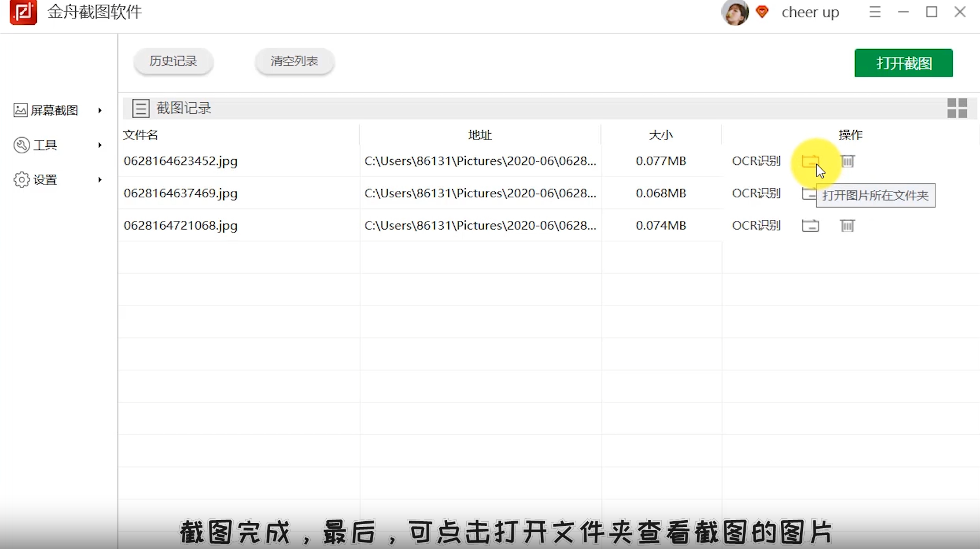
Task: Open the hamburger main menu
Action: point(875,12)
